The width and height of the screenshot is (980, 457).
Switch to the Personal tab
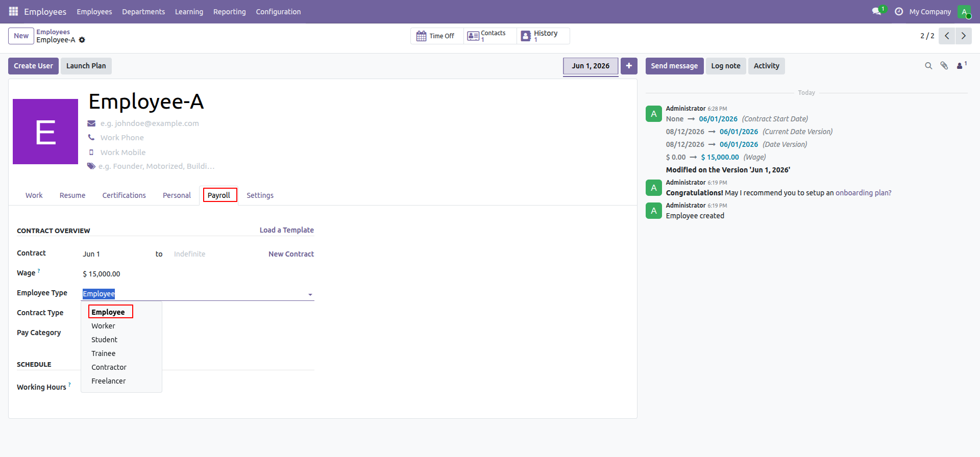coord(177,195)
